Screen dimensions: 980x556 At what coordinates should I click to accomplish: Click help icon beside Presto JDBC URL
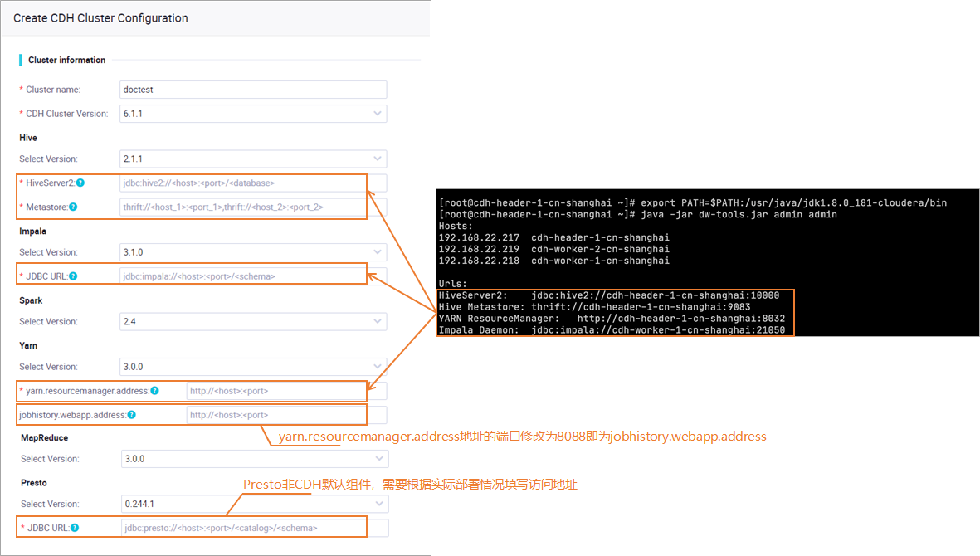point(75,528)
